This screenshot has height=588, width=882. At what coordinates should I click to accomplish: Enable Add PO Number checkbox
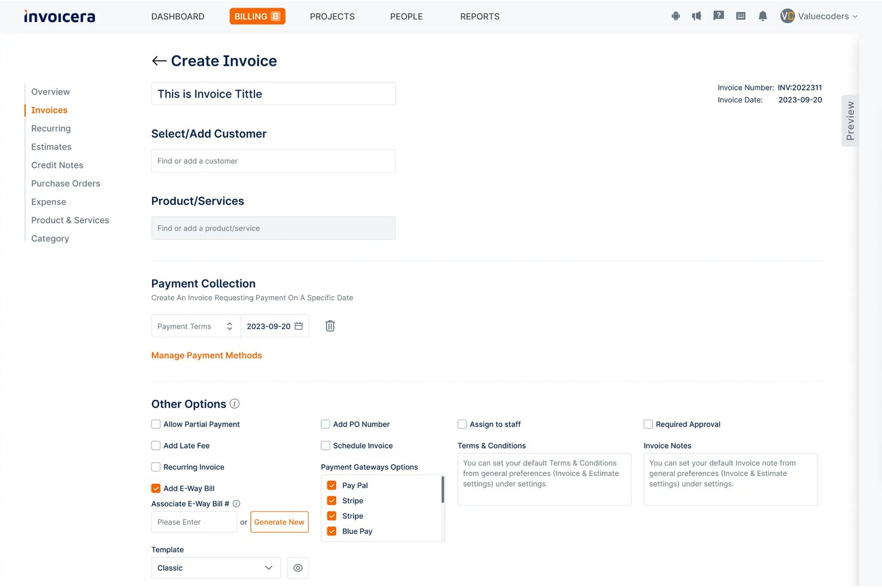point(325,424)
